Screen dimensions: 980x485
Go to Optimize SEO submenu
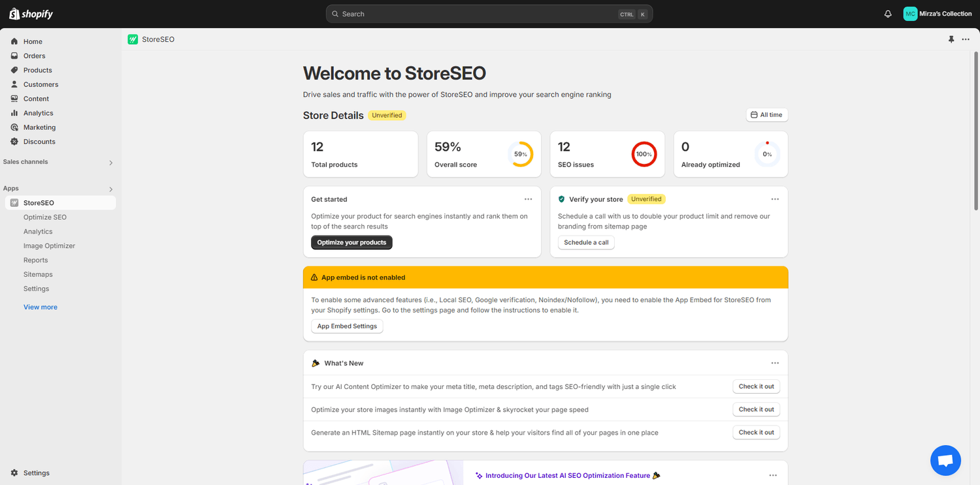(45, 217)
